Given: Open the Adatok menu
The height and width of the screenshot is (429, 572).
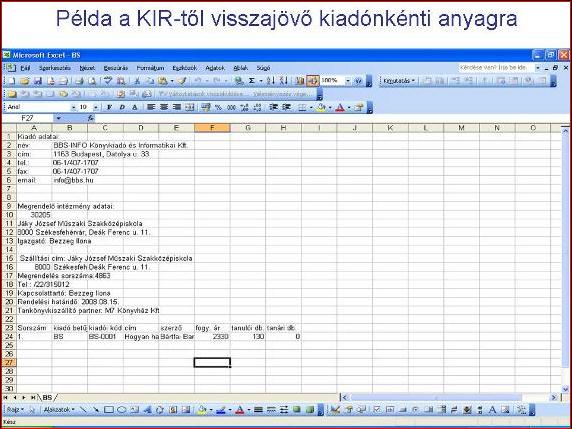Looking at the screenshot, I should 215,68.
